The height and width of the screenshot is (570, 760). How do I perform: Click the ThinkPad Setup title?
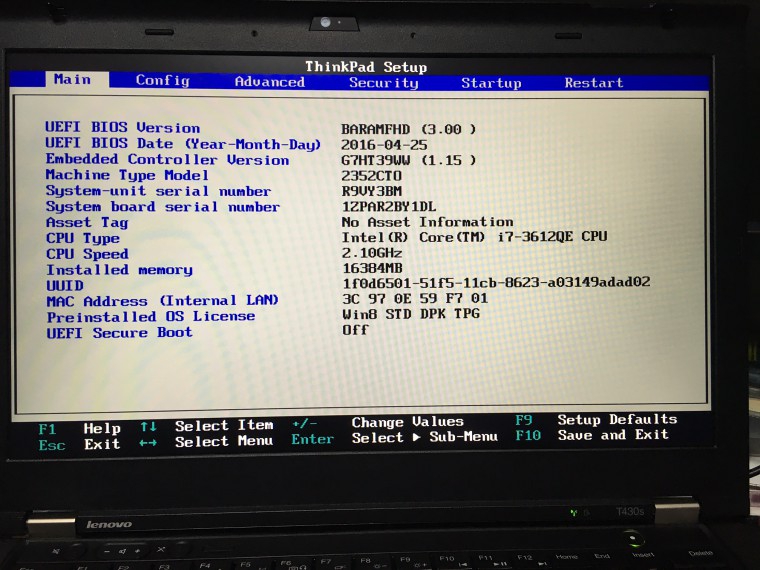tap(366, 66)
